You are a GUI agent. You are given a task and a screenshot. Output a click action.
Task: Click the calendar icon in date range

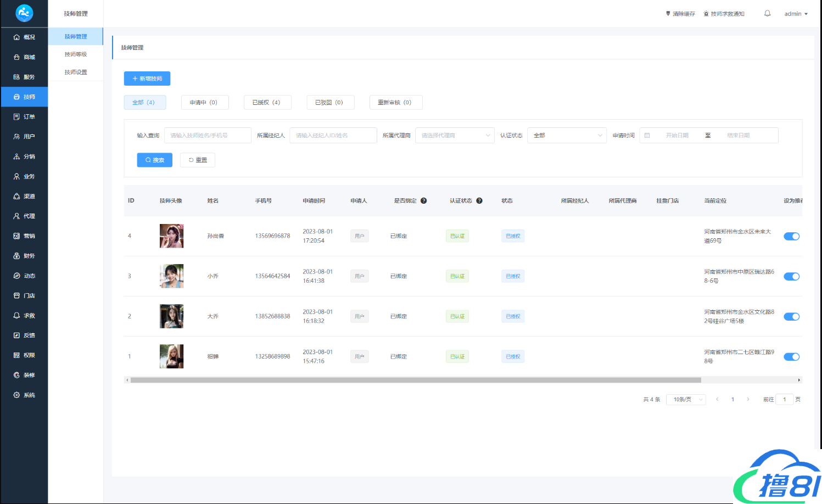(647, 136)
